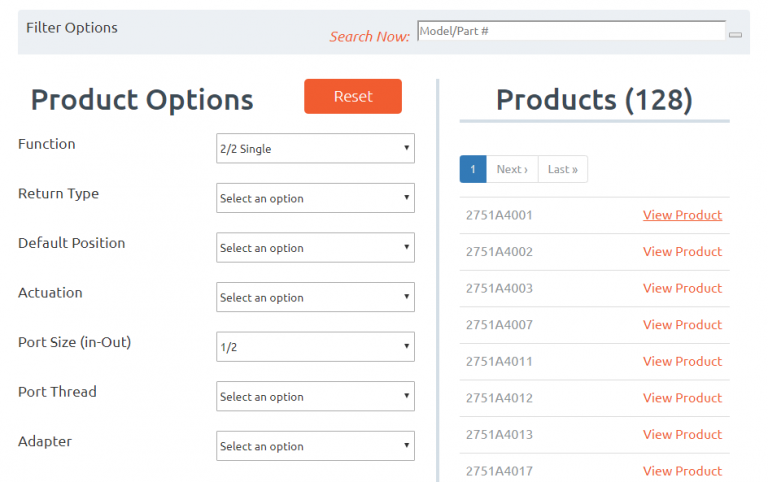
Task: Open the Default Position dropdown
Action: [315, 248]
